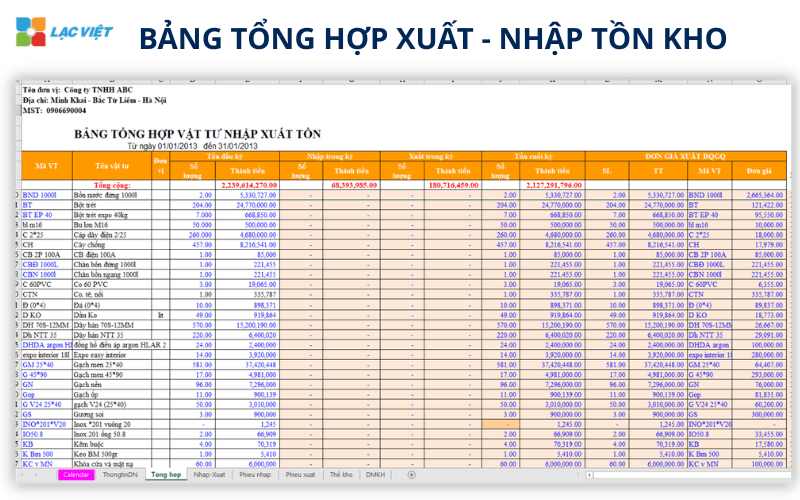
Task: Click the 'lít' unit cell in Dầu Ko row
Action: [160, 315]
